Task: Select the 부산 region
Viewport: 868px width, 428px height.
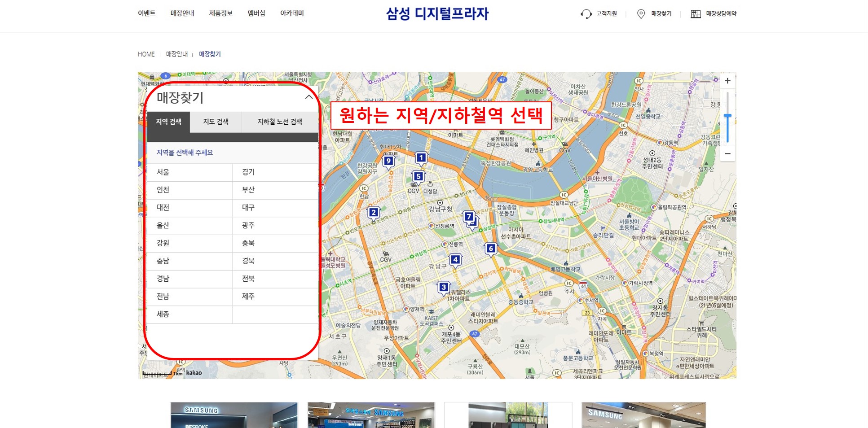Action: (x=275, y=190)
